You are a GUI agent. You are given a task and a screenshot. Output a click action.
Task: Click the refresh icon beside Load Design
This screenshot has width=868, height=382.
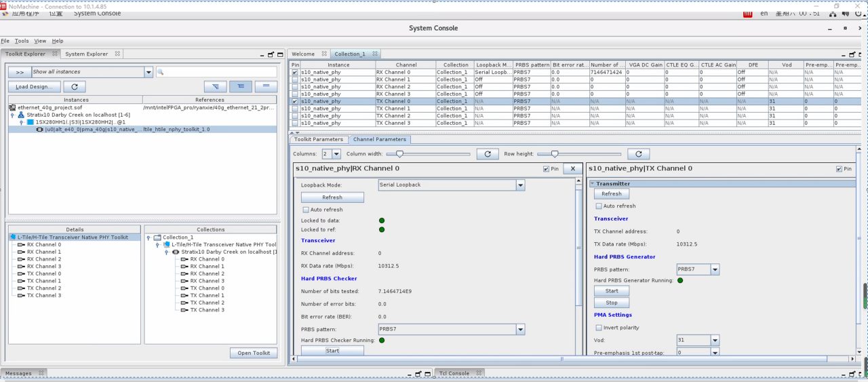point(75,86)
